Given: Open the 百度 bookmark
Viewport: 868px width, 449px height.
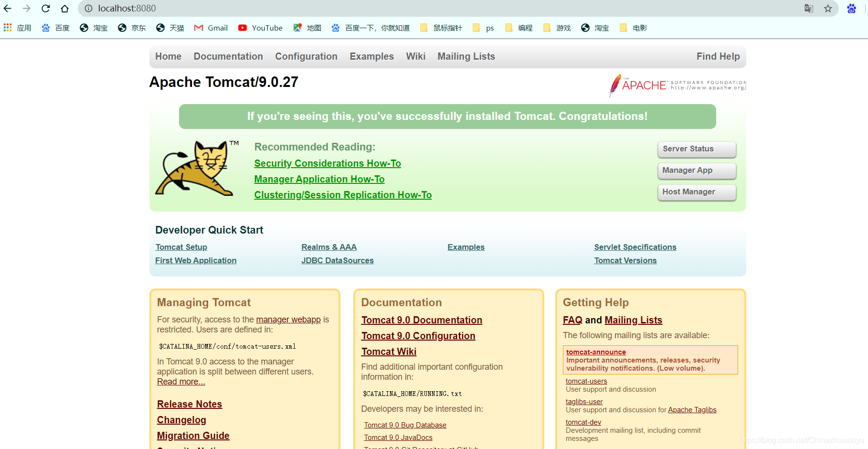Looking at the screenshot, I should click(56, 28).
